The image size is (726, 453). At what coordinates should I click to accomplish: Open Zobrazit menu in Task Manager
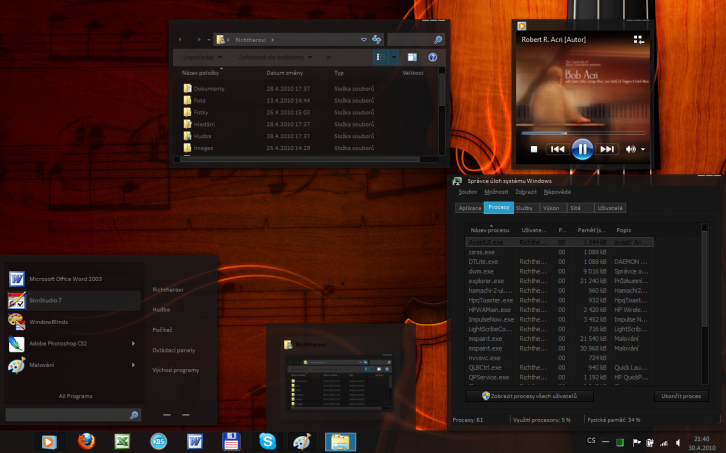(526, 192)
